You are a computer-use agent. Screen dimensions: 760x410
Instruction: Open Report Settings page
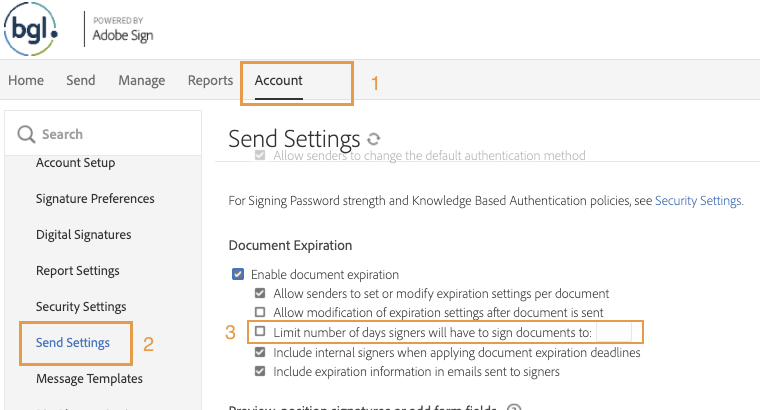pos(77,271)
